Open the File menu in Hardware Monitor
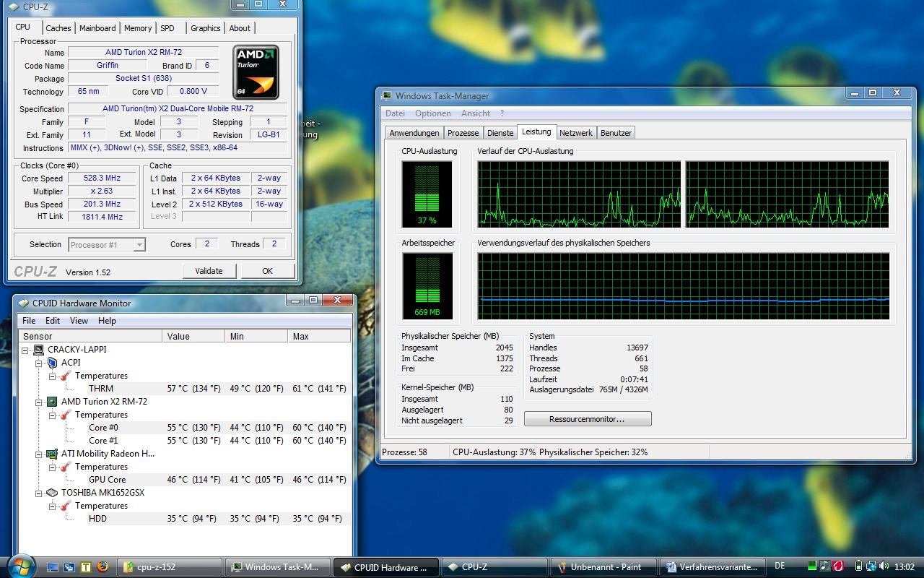This screenshot has width=924, height=578. (x=29, y=321)
